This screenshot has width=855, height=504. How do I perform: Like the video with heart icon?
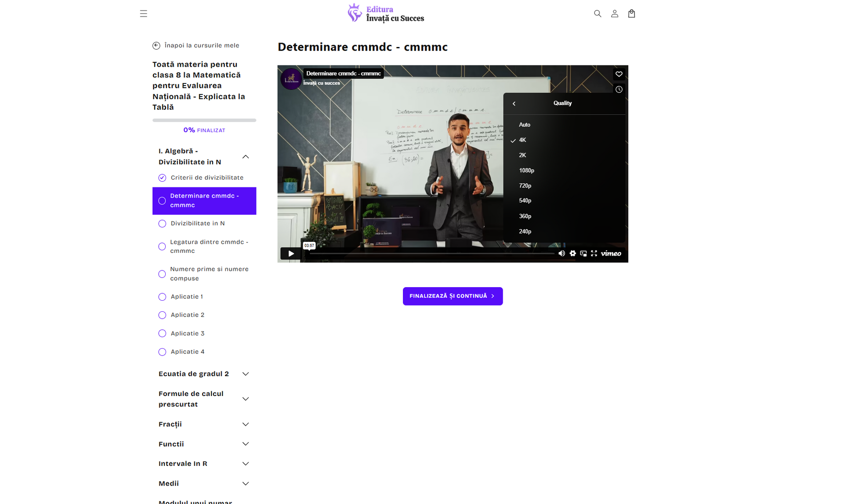[619, 74]
